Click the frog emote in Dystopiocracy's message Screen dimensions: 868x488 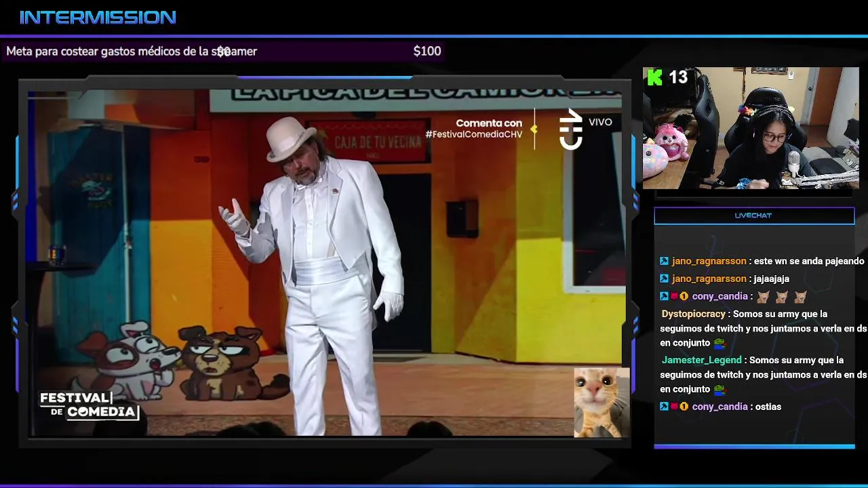[x=719, y=343]
